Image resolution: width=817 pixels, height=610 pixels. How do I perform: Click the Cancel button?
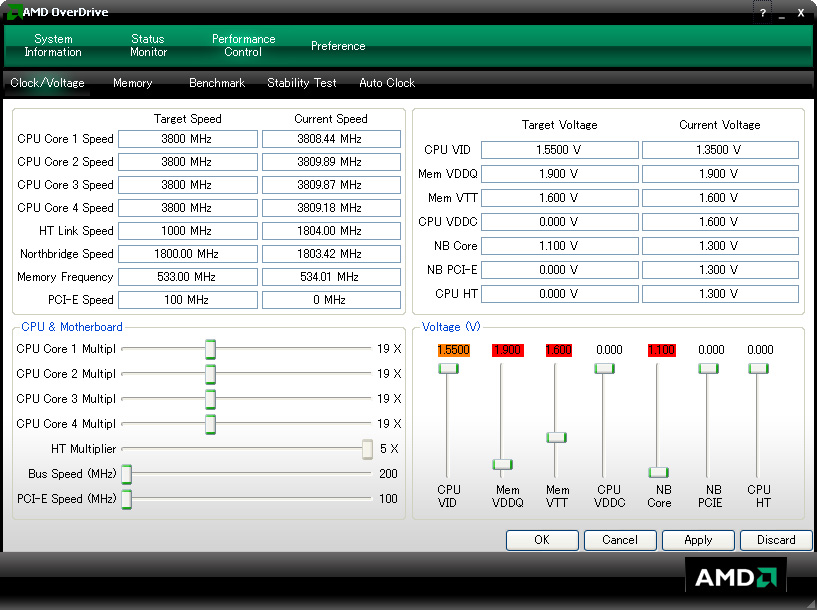[620, 540]
